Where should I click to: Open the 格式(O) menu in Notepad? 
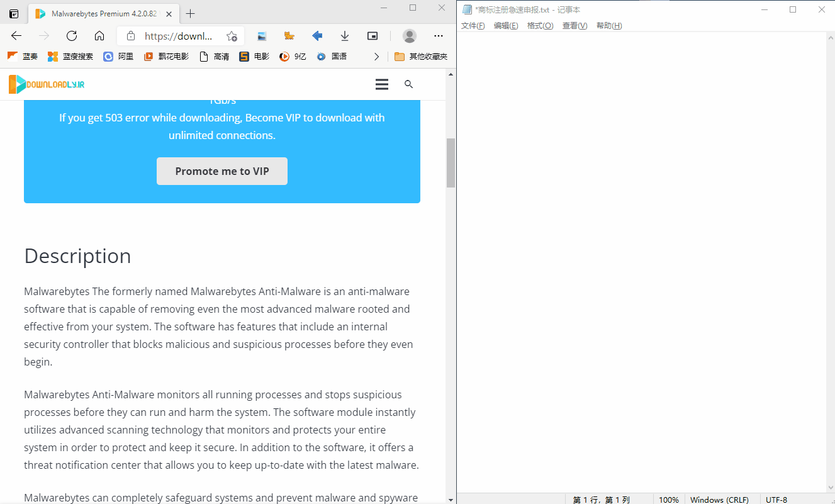click(541, 26)
